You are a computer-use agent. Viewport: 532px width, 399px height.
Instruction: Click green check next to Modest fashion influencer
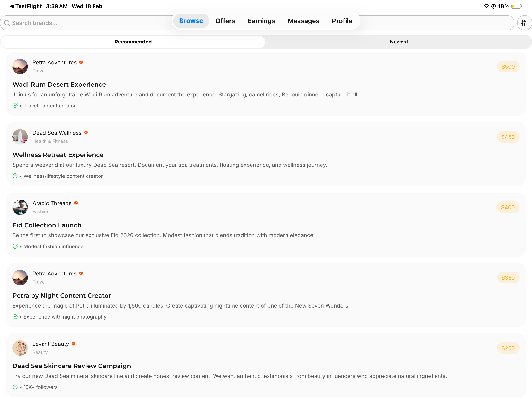pos(15,246)
